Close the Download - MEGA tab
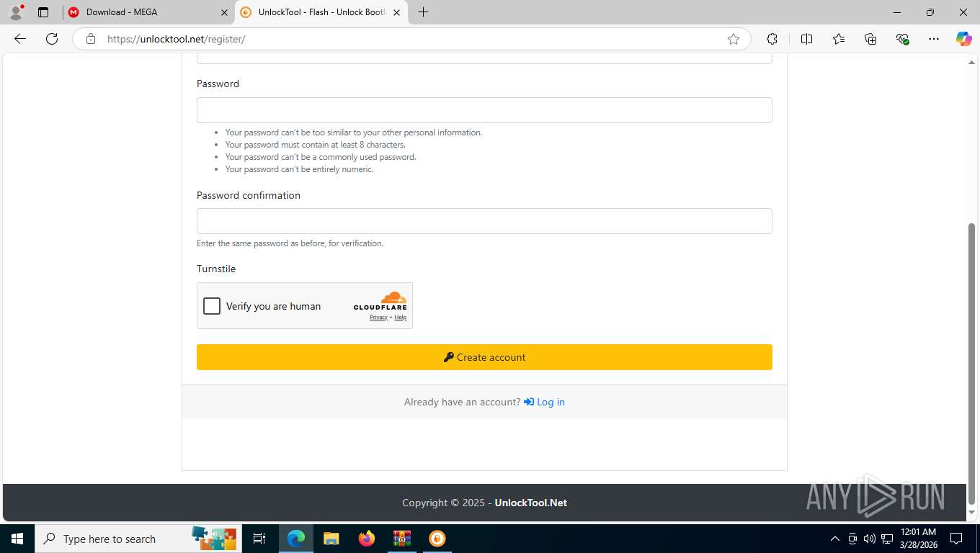This screenshot has height=553, width=980. click(x=224, y=12)
